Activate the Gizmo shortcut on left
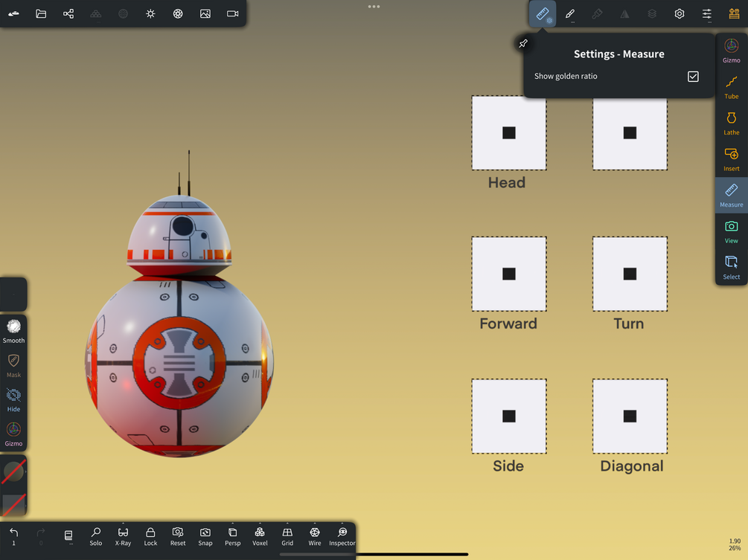 [x=13, y=434]
